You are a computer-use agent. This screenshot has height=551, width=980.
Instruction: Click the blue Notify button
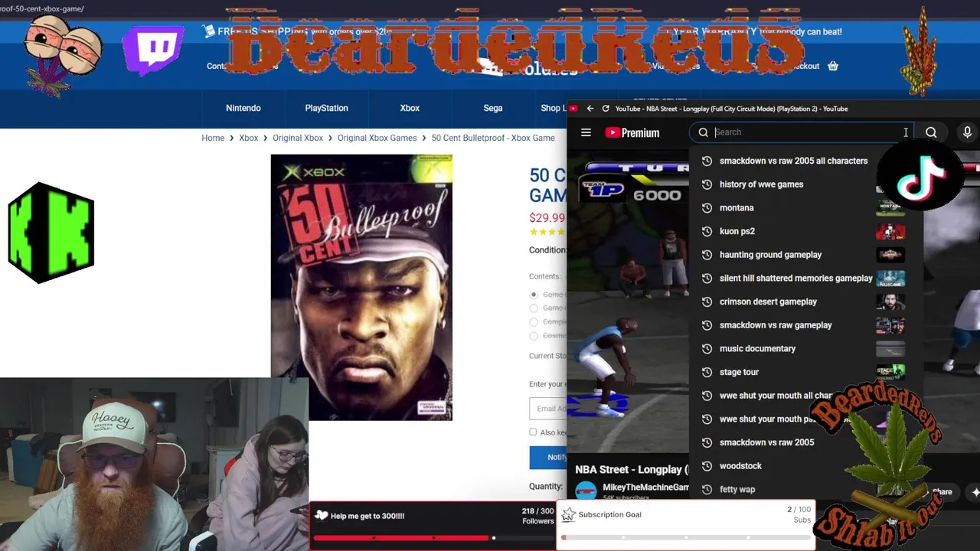pyautogui.click(x=548, y=458)
